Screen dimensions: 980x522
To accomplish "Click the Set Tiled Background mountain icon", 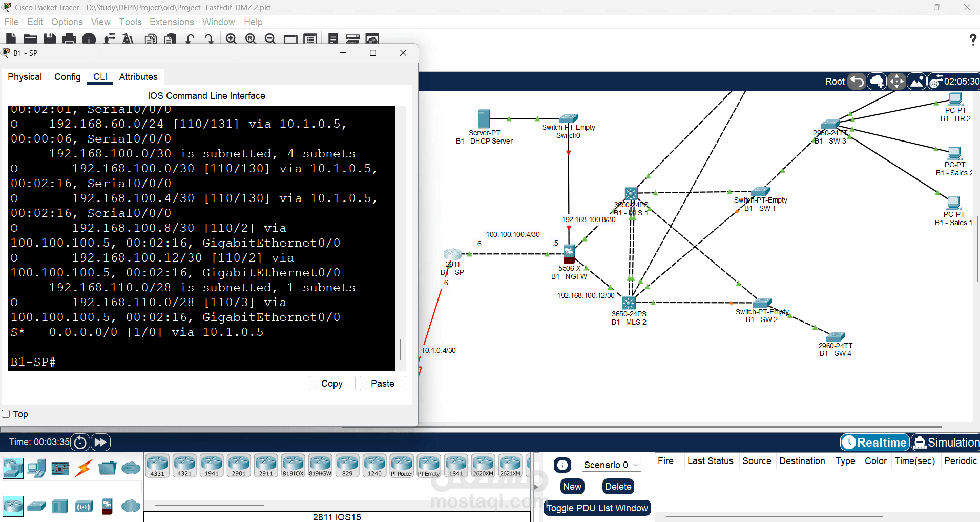I will pos(916,81).
